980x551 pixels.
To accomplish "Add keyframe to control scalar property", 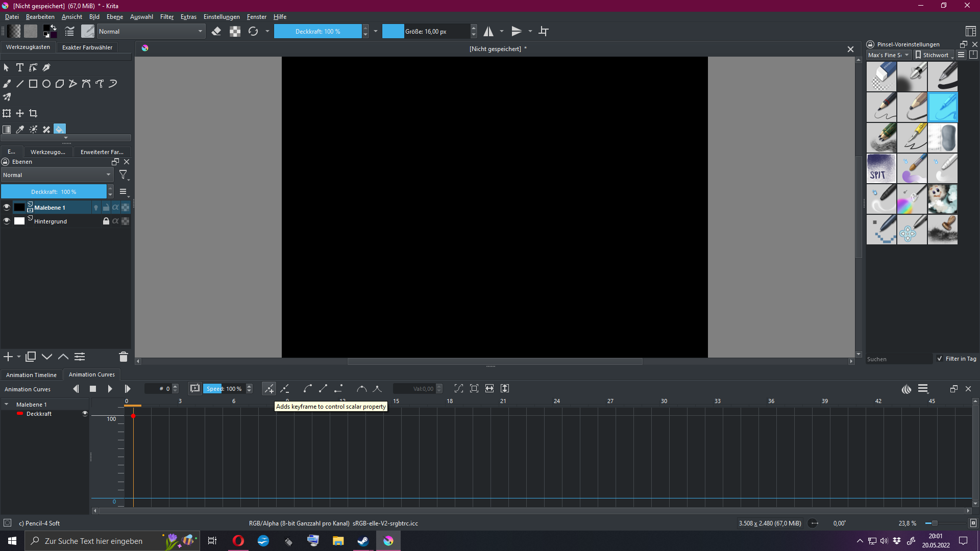I will click(x=268, y=389).
